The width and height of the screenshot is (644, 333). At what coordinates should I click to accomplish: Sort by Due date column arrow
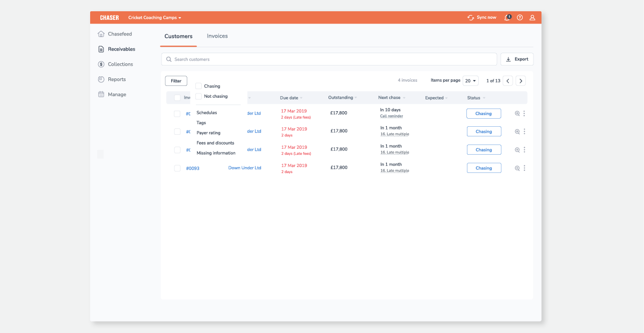click(301, 98)
